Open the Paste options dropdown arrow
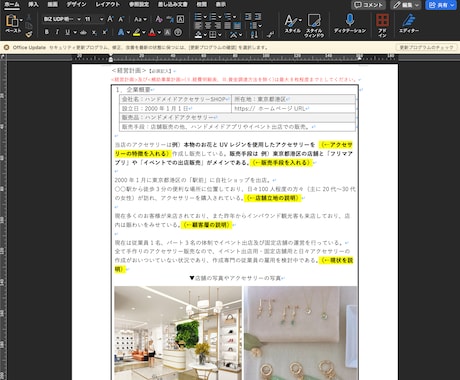460x380 pixels. tap(21, 20)
